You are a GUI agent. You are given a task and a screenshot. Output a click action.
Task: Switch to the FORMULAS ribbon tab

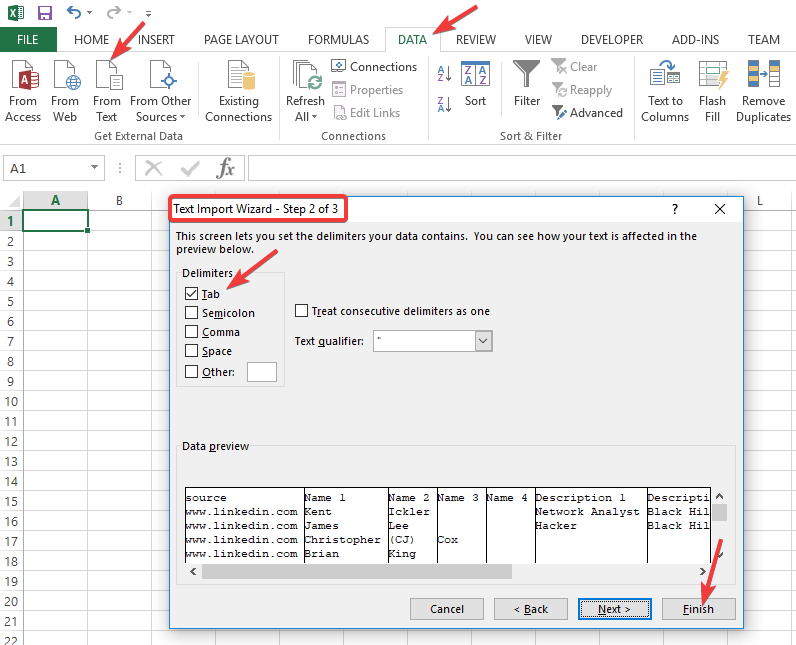(338, 40)
